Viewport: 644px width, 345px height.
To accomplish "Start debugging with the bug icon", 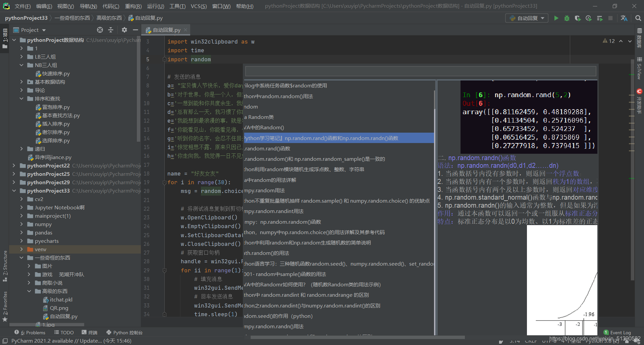I will tap(567, 18).
